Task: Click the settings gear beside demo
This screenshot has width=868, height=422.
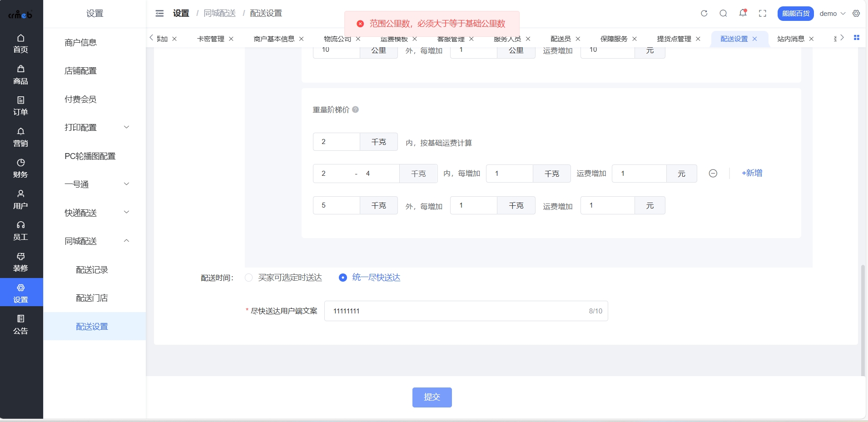Action: point(856,14)
